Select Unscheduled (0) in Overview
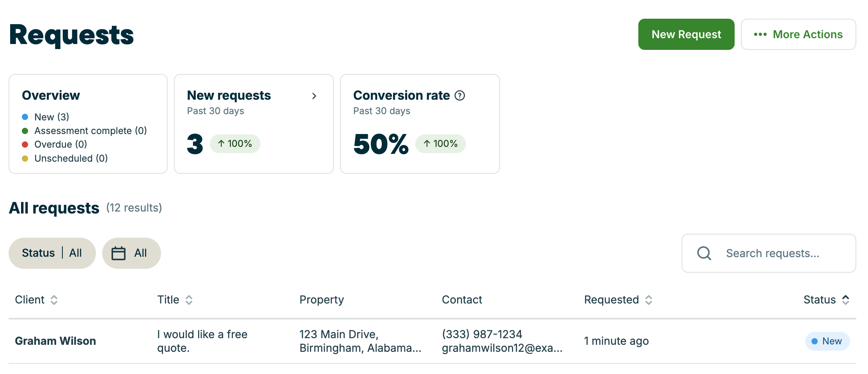868x374 pixels. click(x=65, y=159)
